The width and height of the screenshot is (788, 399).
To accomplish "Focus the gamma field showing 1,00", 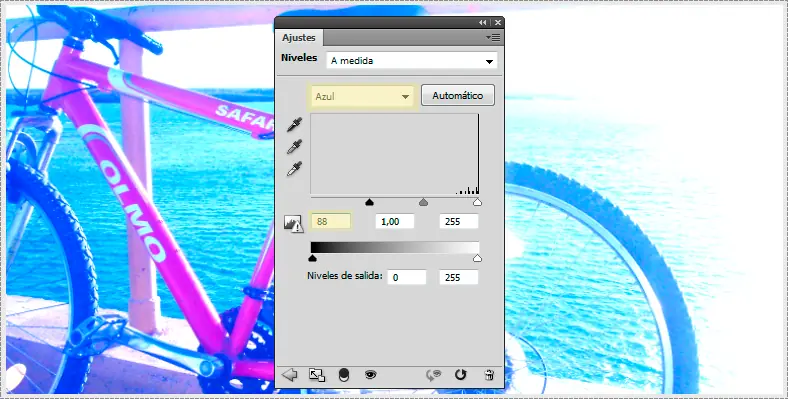I will (x=395, y=221).
